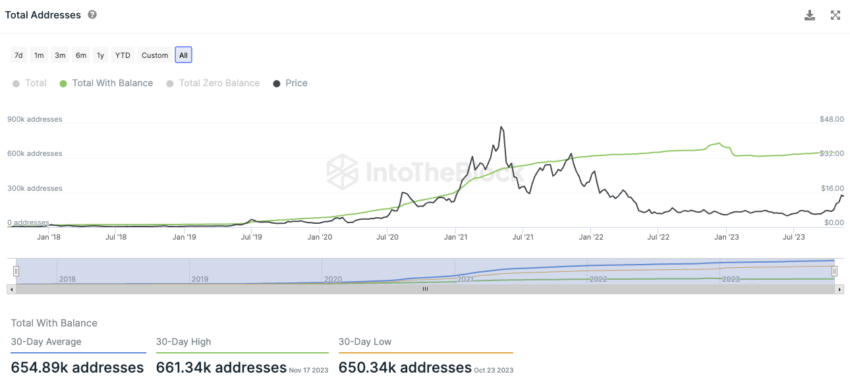This screenshot has width=850, height=391.
Task: Click the right range navigator handle
Action: point(835,271)
